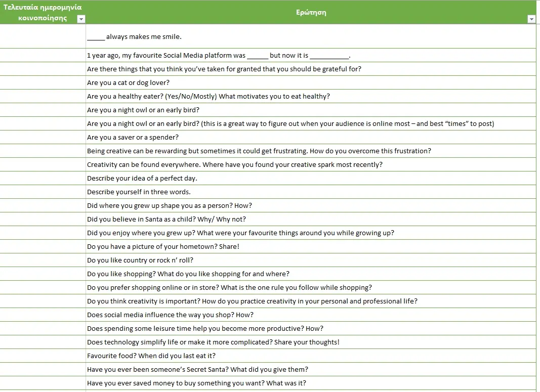Screen dimensions: 540x392
Task: Select the 'Are you a cat or dog lover?' cell
Action: [x=311, y=82]
